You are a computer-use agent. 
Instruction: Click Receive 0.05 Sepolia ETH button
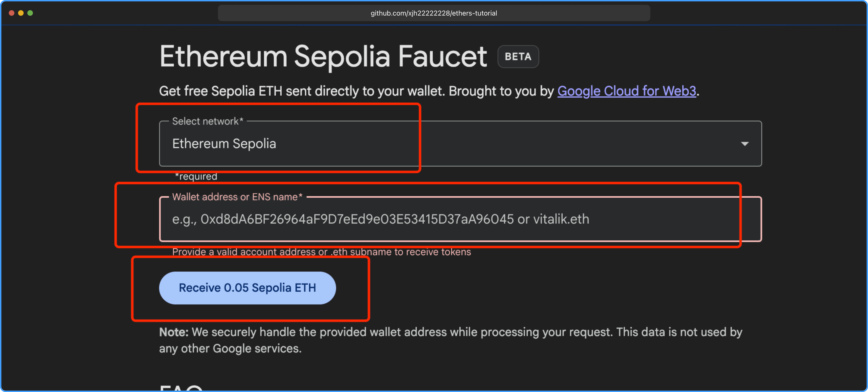[247, 288]
